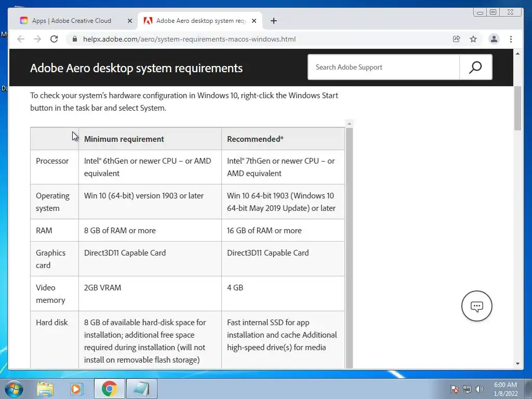The width and height of the screenshot is (532, 399).
Task: Bookmark this page with the star icon
Action: 473,39
